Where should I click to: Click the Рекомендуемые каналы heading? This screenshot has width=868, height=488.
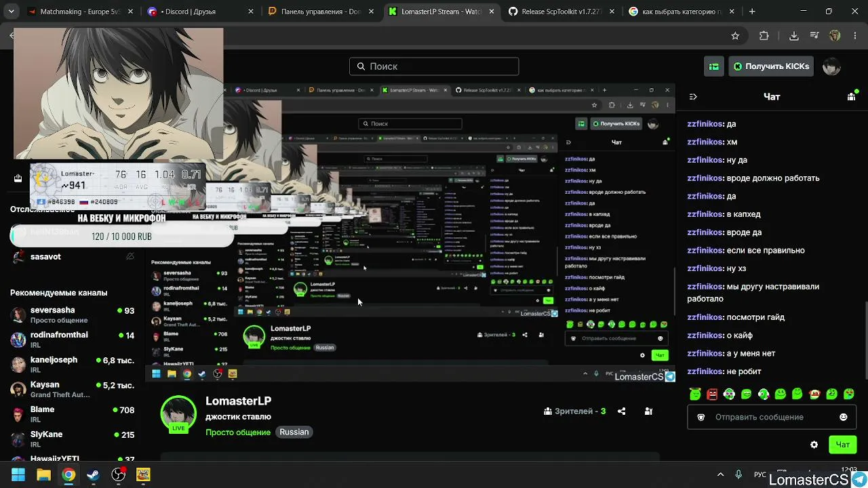[59, 293]
